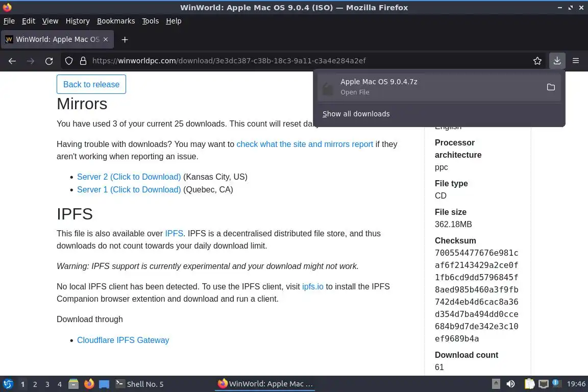Click Show all downloads
This screenshot has height=392, width=588.
356,114
